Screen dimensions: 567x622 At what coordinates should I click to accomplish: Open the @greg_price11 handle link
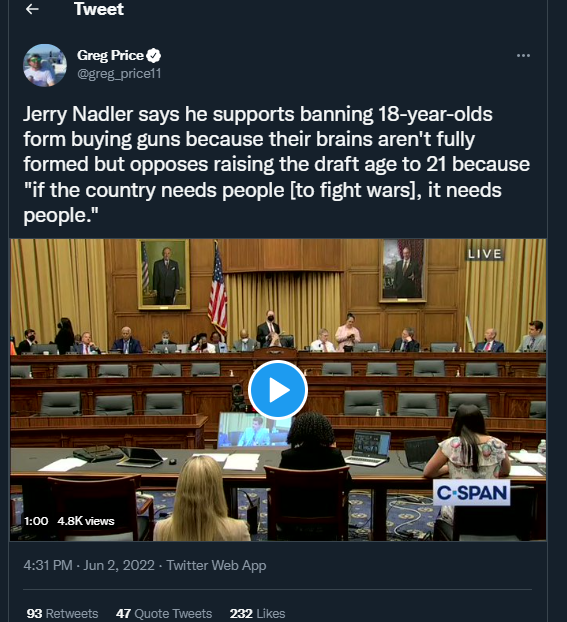point(119,73)
